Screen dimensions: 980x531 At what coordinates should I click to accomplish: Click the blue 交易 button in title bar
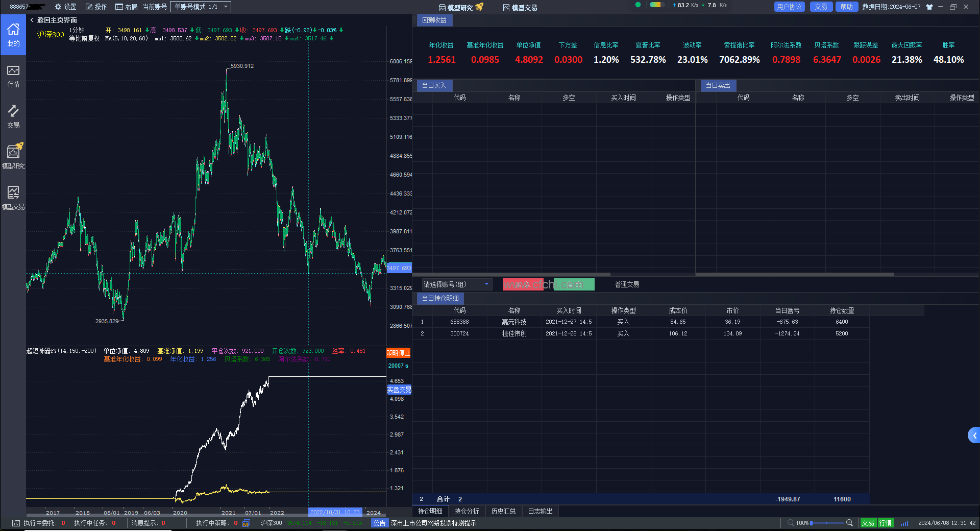click(821, 7)
